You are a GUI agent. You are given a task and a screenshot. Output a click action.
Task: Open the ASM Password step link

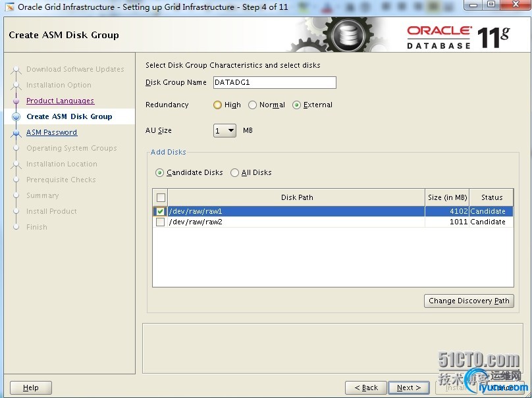click(x=51, y=132)
